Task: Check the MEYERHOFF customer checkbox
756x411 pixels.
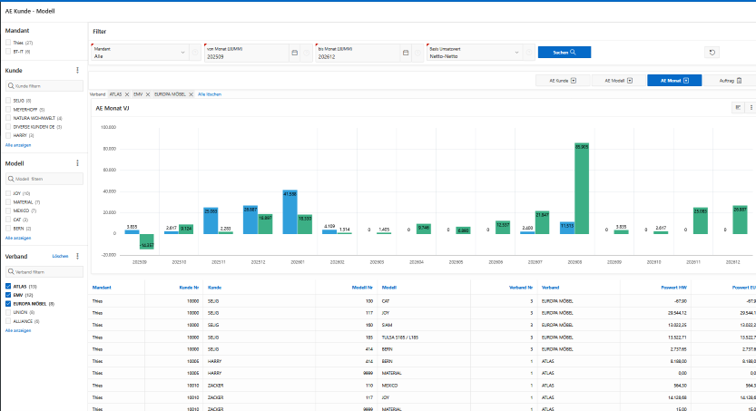Action: click(8, 110)
